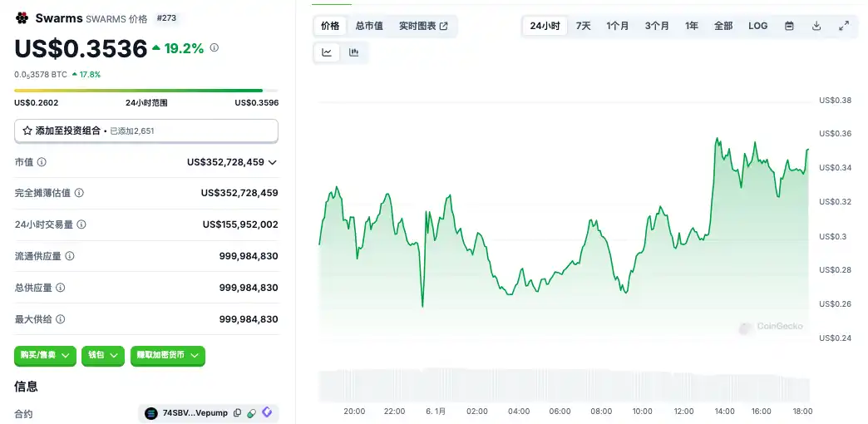Screen dimensions: 868x424
Task: Expand the chart to fullscreen
Action: click(844, 26)
